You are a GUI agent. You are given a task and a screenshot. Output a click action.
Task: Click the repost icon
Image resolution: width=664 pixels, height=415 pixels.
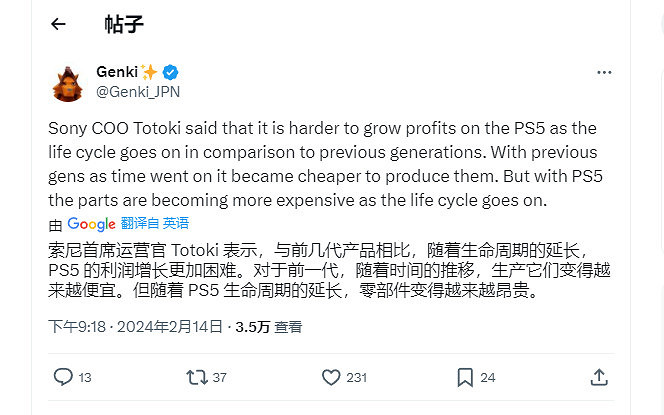197,377
